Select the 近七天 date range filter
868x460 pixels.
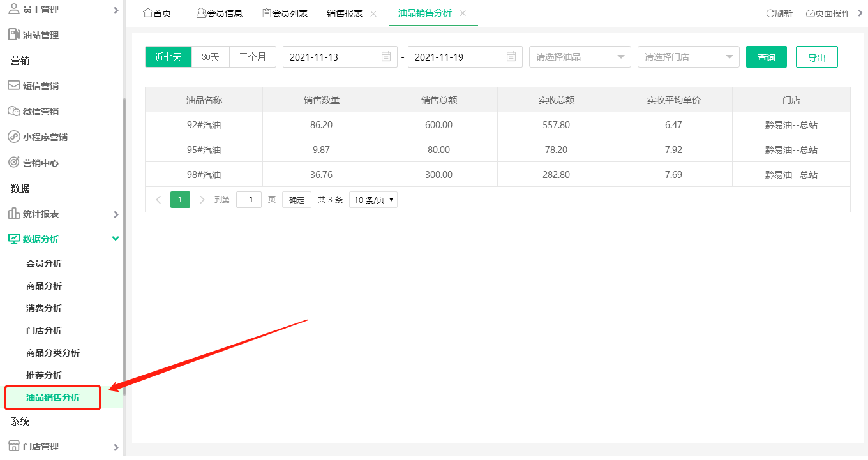168,57
